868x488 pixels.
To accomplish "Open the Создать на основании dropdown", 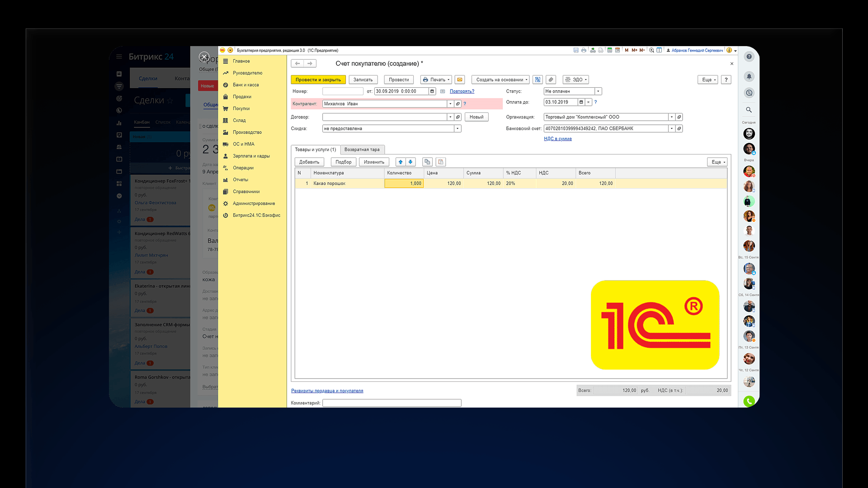I will click(x=500, y=80).
